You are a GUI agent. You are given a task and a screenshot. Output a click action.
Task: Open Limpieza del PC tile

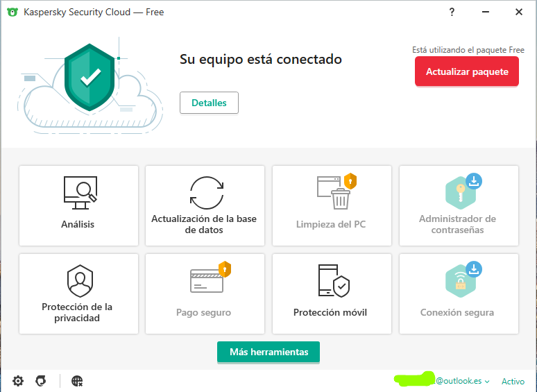(x=332, y=205)
